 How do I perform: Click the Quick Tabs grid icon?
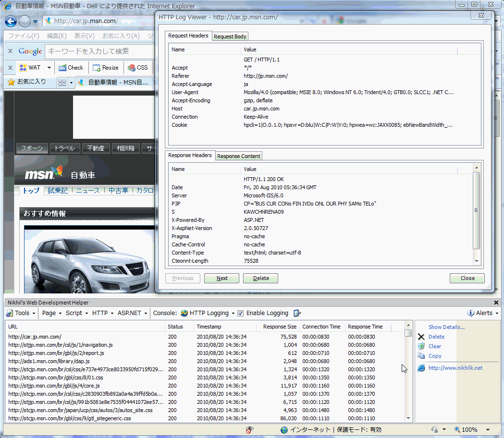point(62,83)
